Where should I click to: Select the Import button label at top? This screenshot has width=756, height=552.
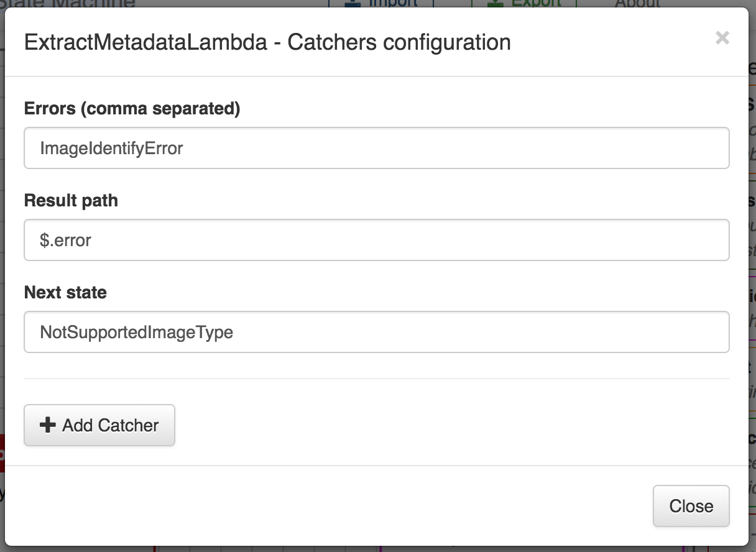pyautogui.click(x=393, y=3)
